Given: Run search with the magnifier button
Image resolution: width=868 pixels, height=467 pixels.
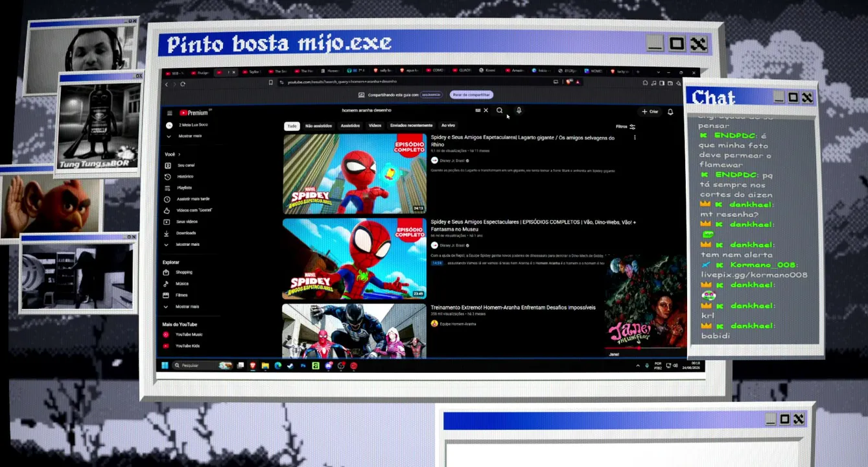Looking at the screenshot, I should pyautogui.click(x=499, y=110).
